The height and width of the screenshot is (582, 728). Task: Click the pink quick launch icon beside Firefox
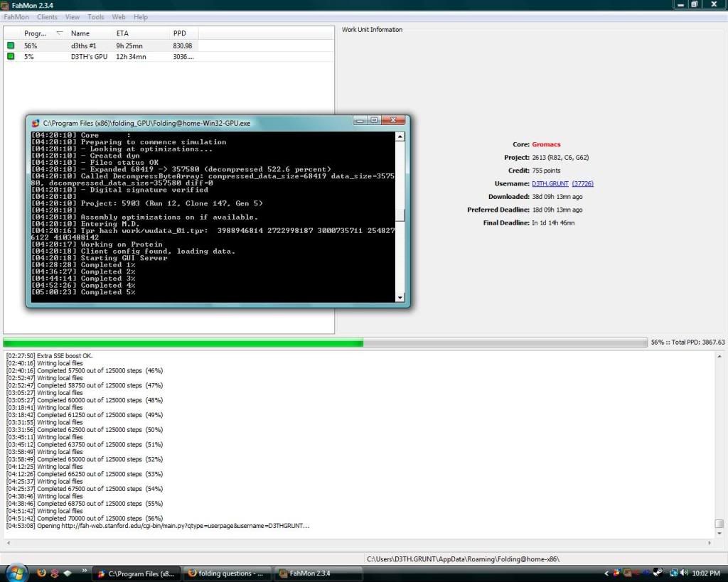(54, 573)
